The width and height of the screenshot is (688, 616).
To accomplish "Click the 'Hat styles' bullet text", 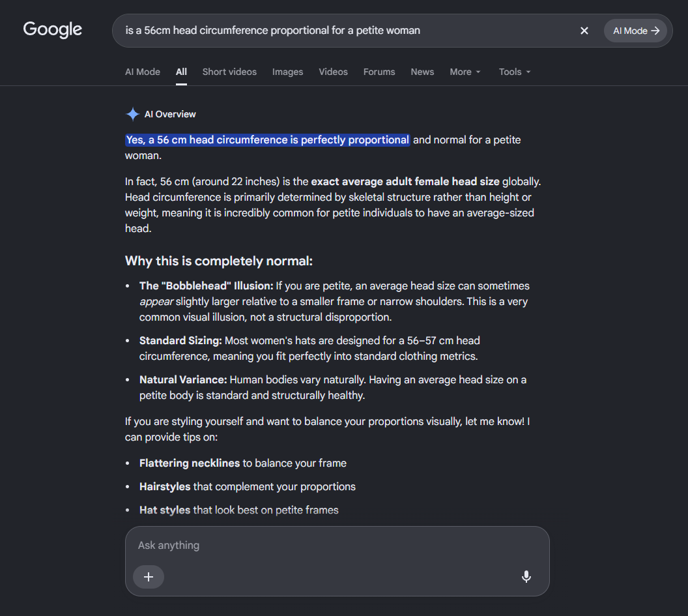I will 165,510.
